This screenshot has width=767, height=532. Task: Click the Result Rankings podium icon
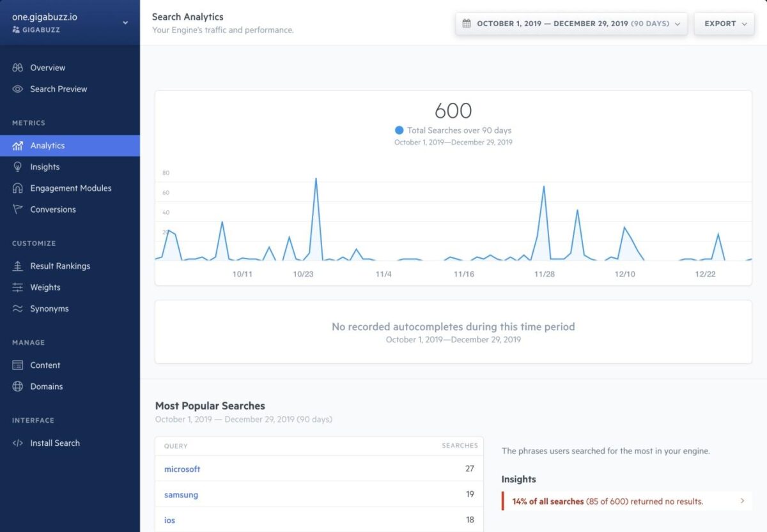point(17,266)
